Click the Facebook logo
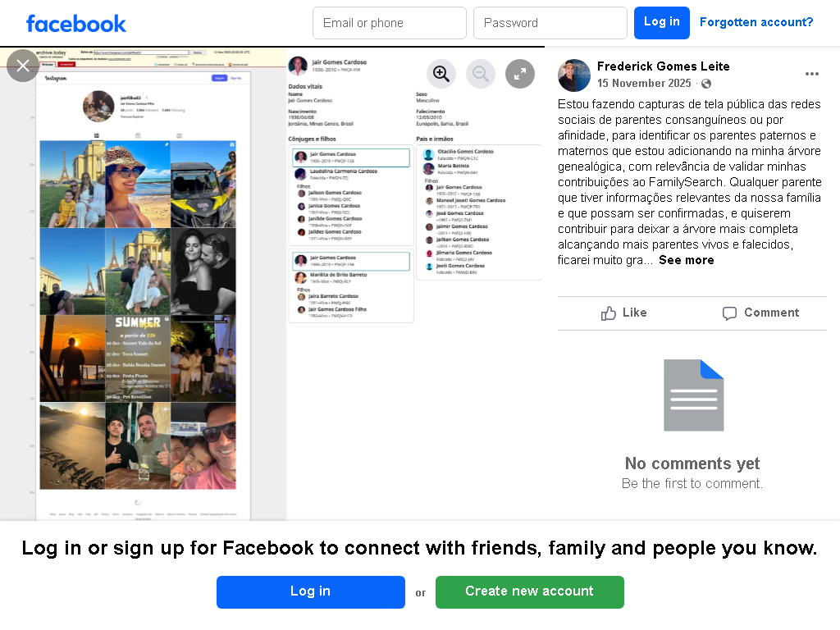 76,24
